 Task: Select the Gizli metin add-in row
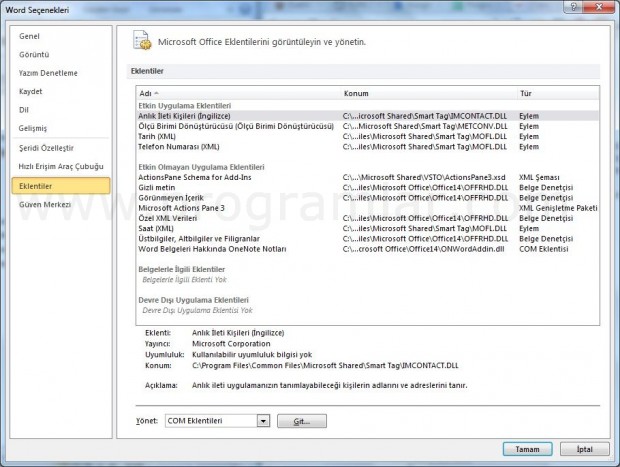[x=367, y=187]
